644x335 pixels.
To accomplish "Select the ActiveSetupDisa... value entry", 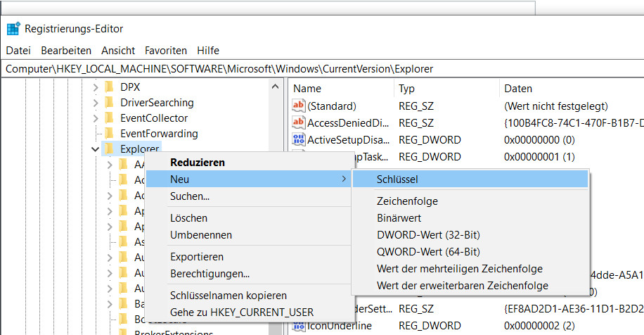I will 348,140.
